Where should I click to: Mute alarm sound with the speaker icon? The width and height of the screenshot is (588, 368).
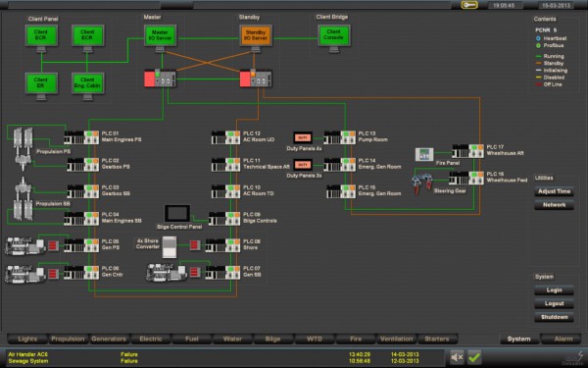coord(457,357)
